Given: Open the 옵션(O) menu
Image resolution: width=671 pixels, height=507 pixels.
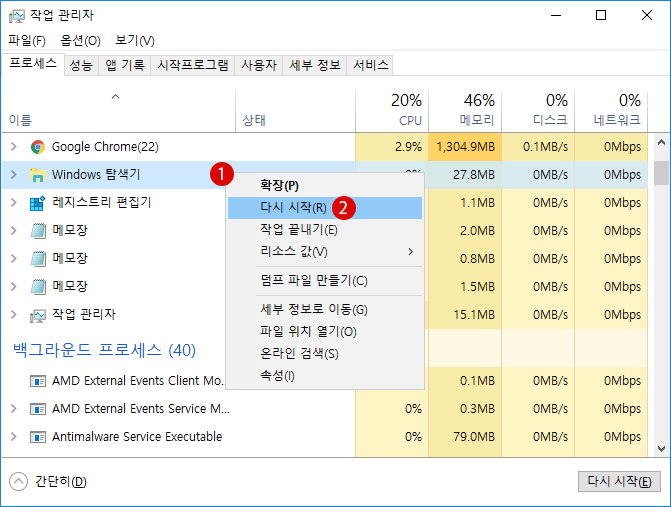Looking at the screenshot, I should [x=80, y=41].
